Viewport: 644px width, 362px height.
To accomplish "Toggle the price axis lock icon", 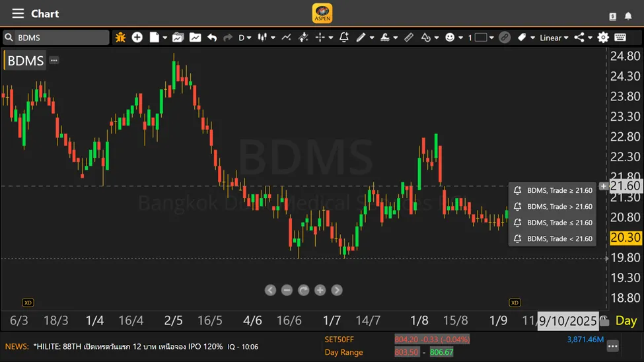I will 604,321.
